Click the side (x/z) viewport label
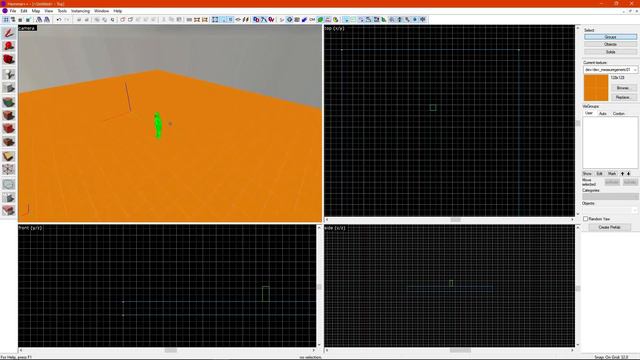The height and width of the screenshot is (360, 640). [335, 228]
